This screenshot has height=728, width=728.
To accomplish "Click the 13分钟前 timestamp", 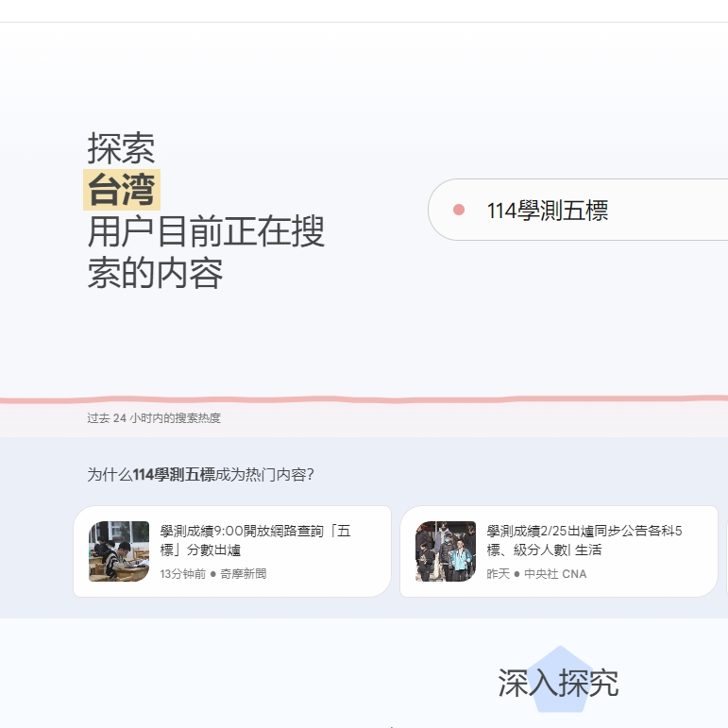I will [x=182, y=574].
